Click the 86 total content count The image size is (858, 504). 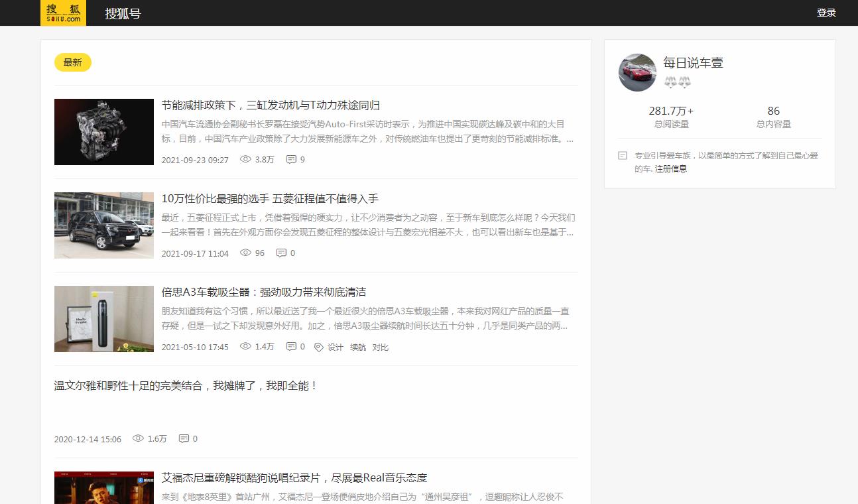(774, 111)
